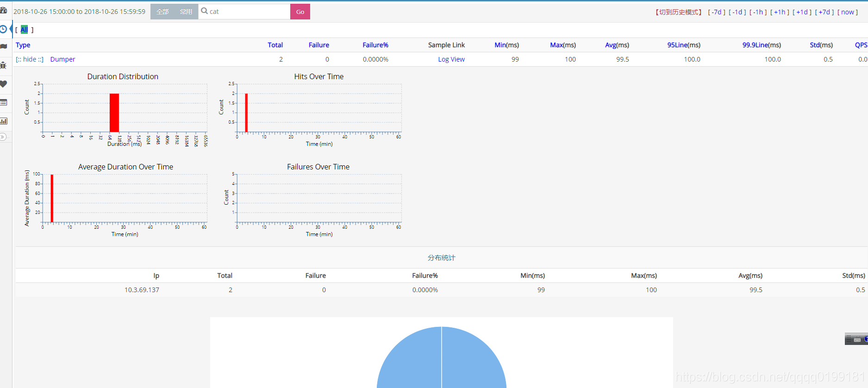The image size is (868, 388).
Task: Click the red bar in Duration Distribution chart
Action: (x=114, y=113)
